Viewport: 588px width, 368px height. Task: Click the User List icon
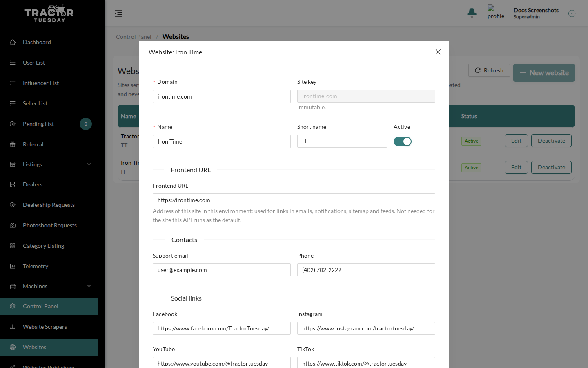point(13,63)
